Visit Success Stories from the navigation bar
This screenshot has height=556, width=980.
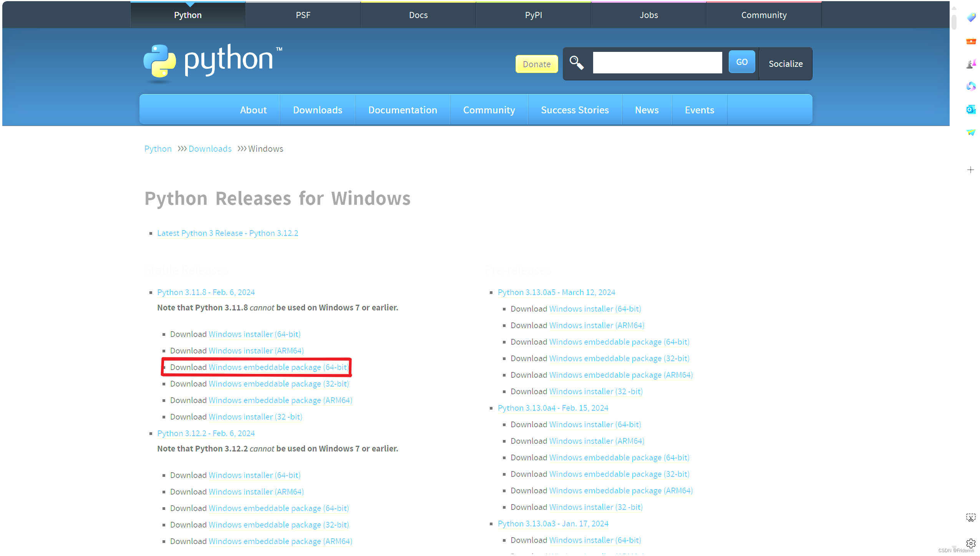[575, 110]
